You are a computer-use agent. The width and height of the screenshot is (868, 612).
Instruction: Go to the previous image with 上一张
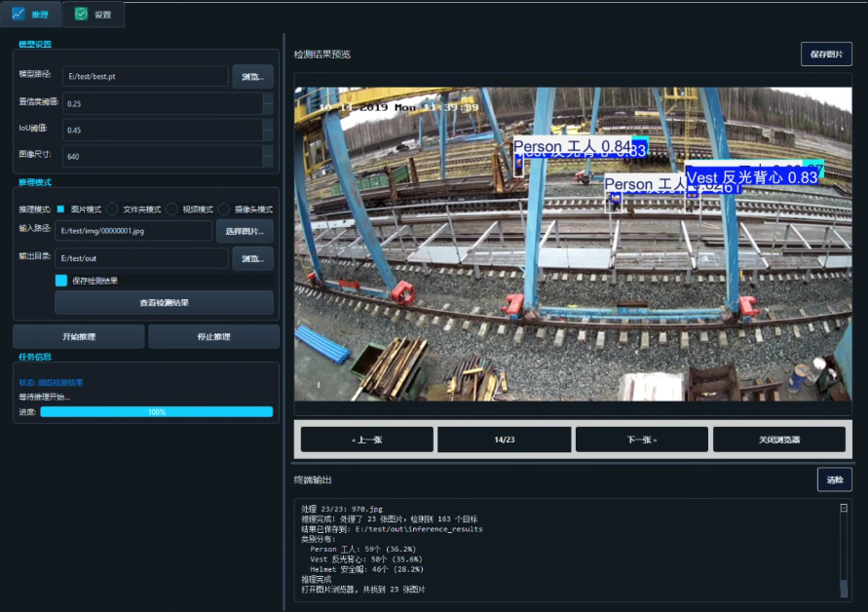(367, 440)
